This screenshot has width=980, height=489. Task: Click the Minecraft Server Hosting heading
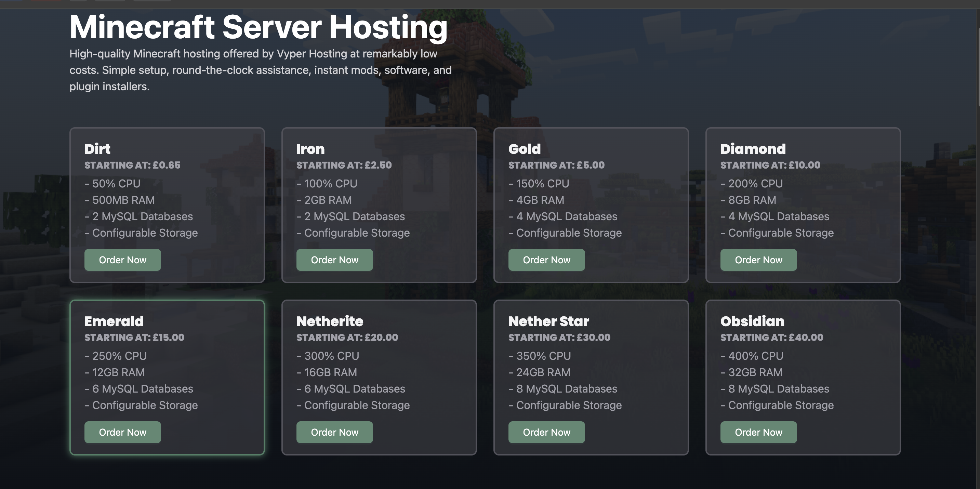(258, 27)
